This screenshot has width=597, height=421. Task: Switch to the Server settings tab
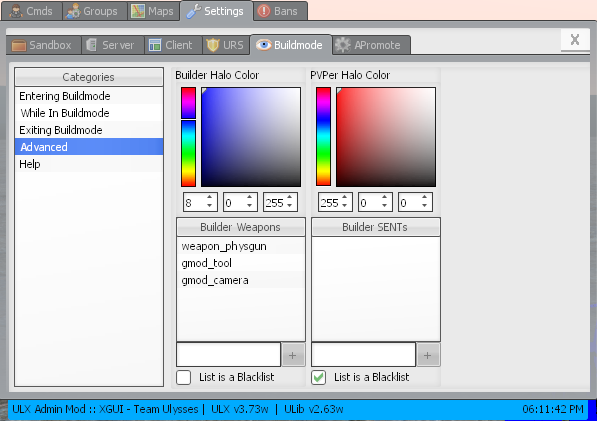113,45
